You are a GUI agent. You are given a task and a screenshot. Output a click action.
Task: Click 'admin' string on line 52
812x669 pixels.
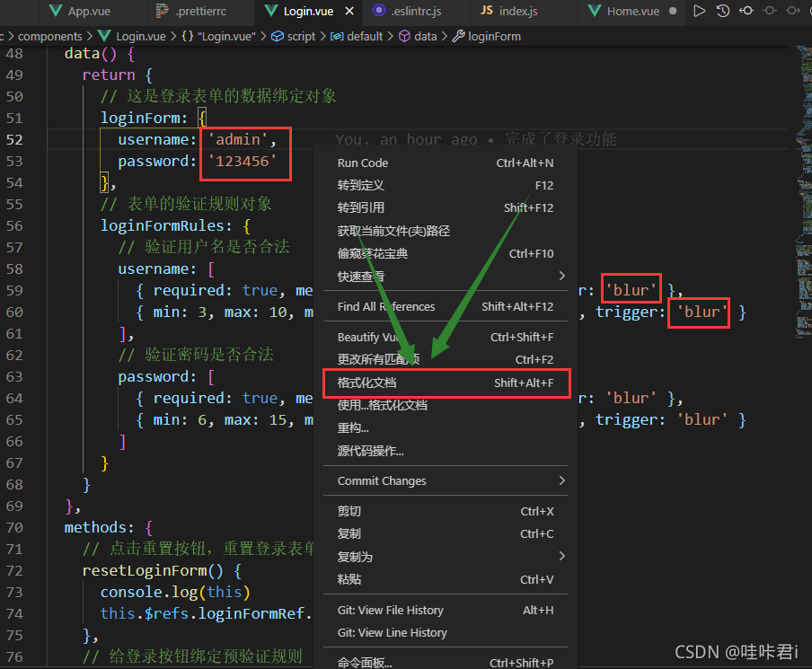coord(238,139)
